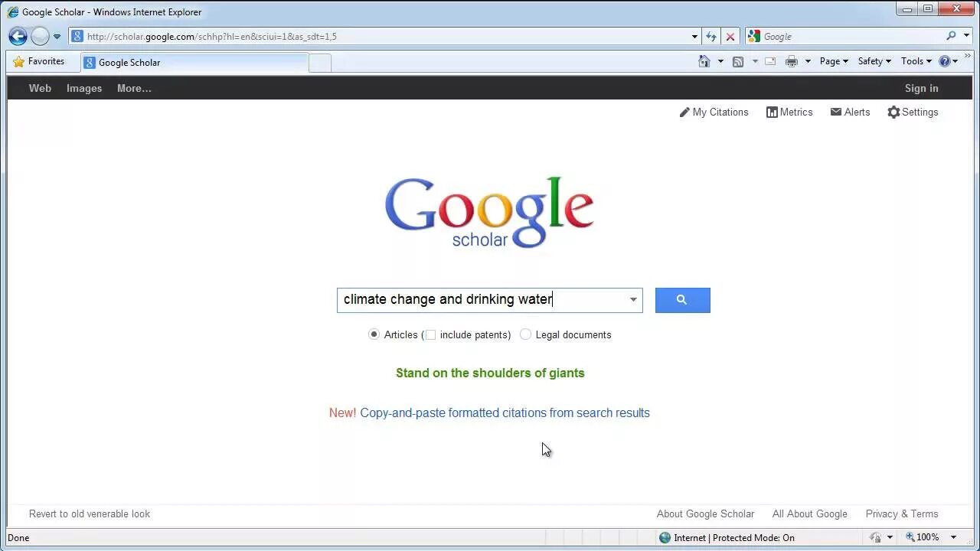Open the recent pages dropdown beside Forward
Image resolution: width=980 pixels, height=551 pixels.
(x=57, y=37)
